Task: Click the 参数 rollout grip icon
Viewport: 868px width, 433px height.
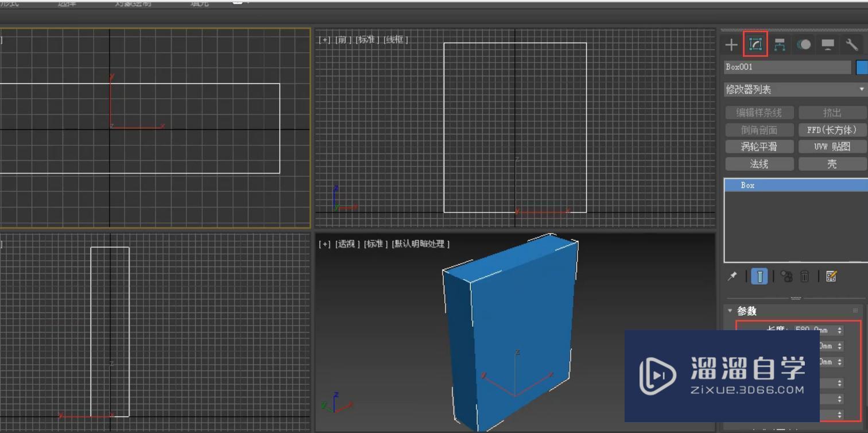Action: pos(855,311)
